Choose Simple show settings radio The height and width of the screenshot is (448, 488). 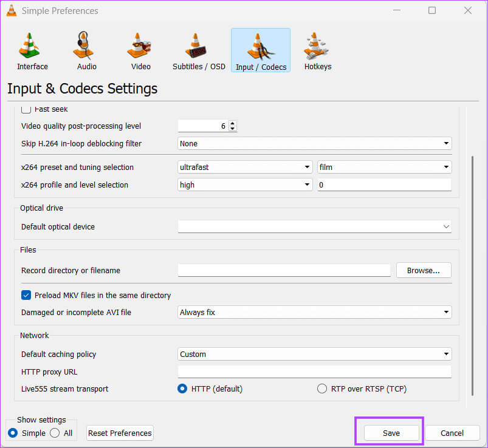point(13,433)
